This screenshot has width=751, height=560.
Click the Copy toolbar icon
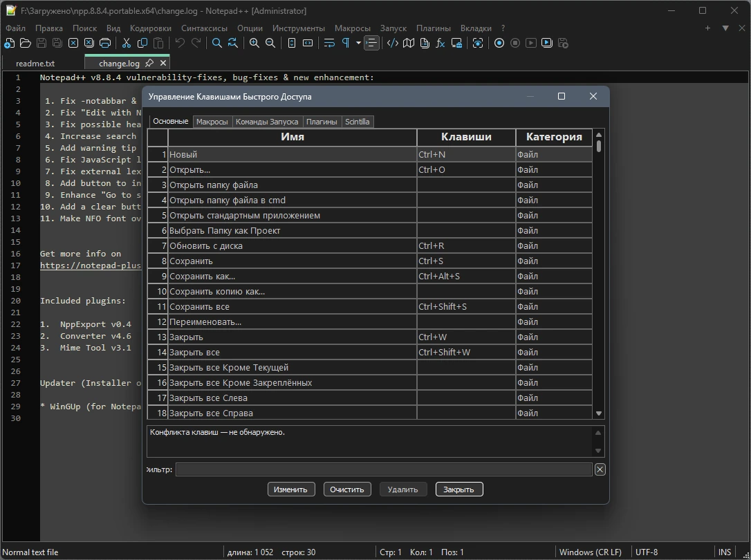[142, 43]
